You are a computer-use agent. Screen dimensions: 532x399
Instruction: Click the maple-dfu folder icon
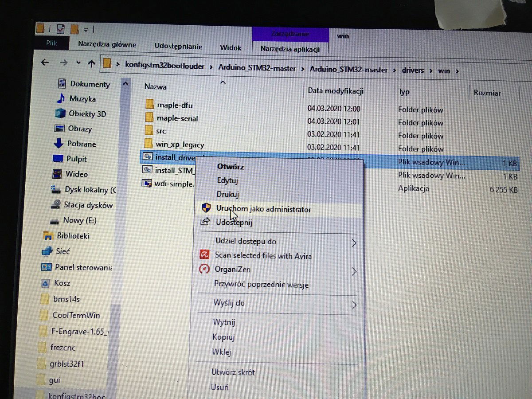coord(149,105)
